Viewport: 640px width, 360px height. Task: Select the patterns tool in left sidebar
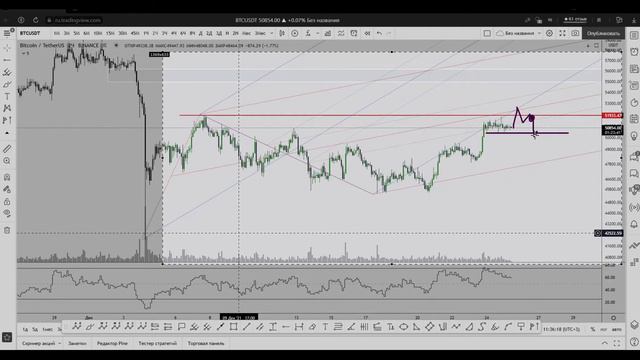(7, 109)
